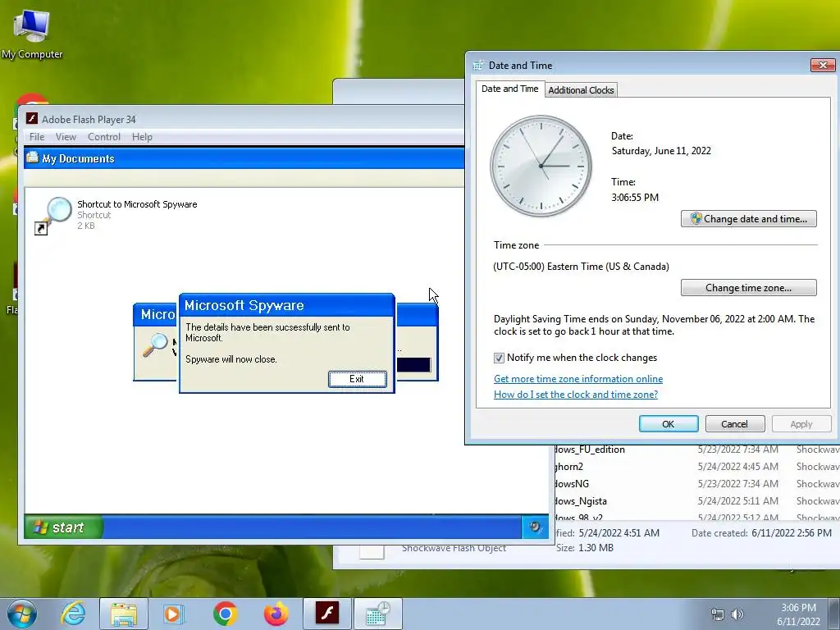Select the Date and Time tab
This screenshot has height=630, width=840.
point(510,89)
